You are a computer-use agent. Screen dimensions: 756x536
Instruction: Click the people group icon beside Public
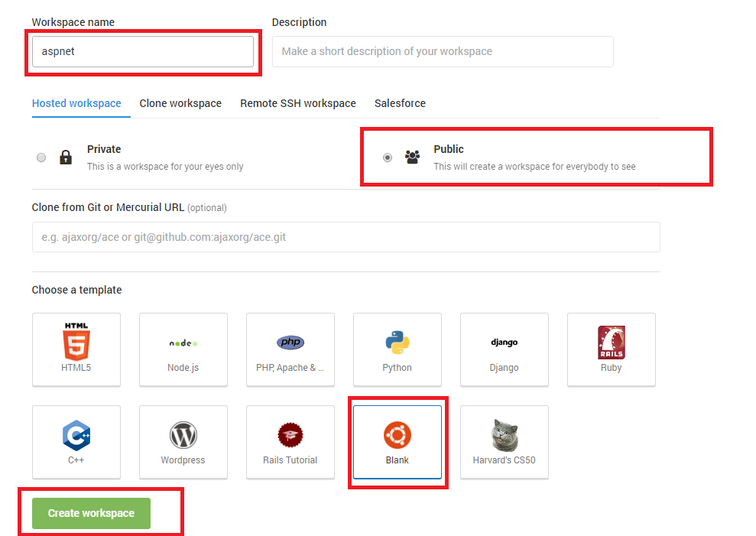click(x=412, y=158)
